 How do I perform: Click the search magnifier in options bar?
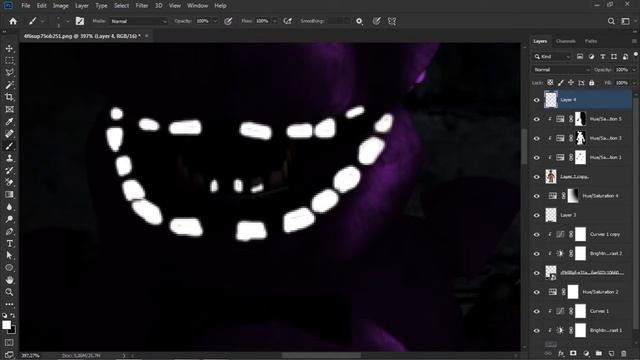click(x=611, y=21)
